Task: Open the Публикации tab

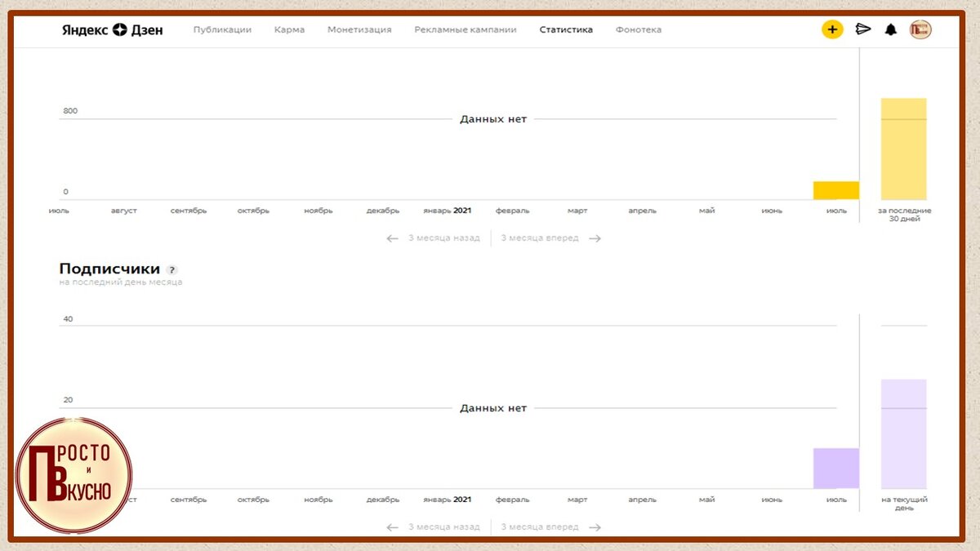Action: click(222, 29)
